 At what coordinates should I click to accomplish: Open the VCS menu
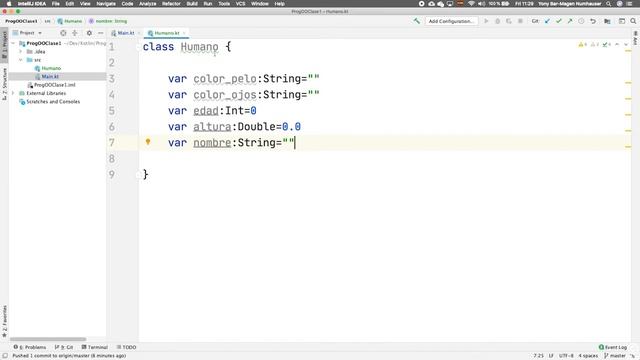point(240,4)
